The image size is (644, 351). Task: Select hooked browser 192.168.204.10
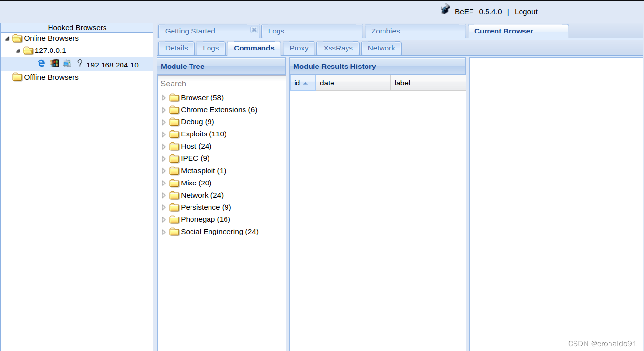pos(112,65)
